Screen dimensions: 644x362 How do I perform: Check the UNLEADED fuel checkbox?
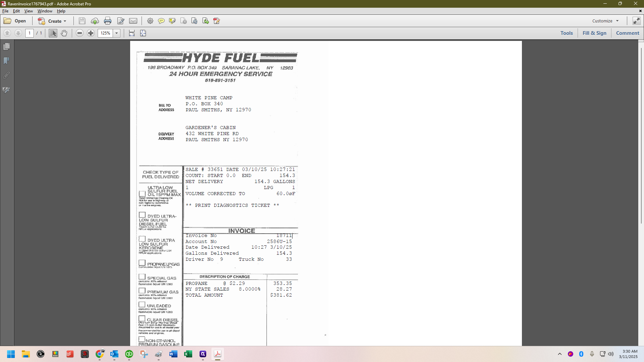[142, 305]
